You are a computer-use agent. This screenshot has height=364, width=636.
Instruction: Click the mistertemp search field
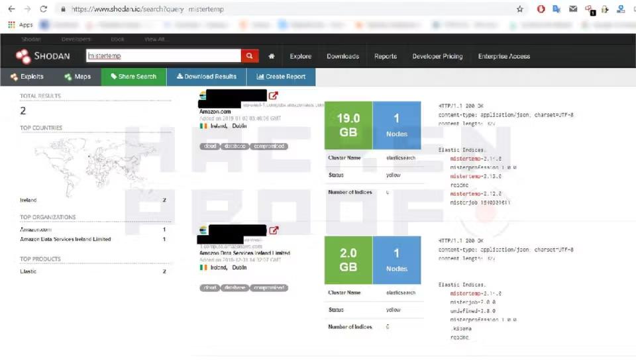[164, 56]
